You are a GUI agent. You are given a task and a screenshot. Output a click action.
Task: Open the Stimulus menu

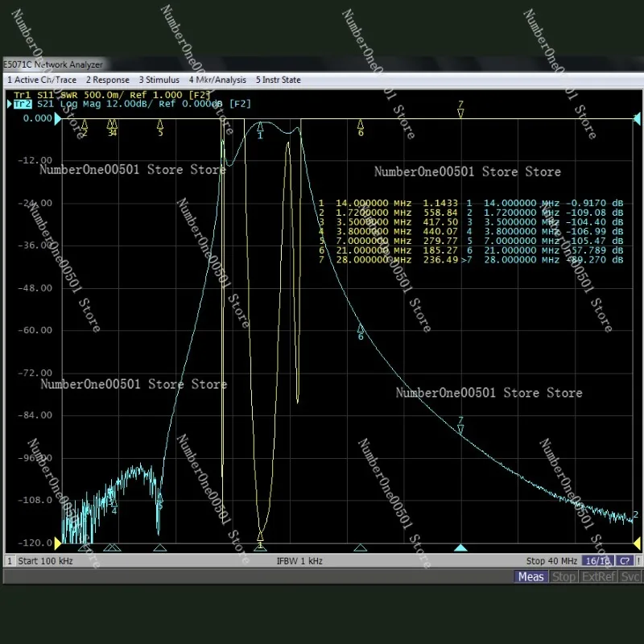pos(159,80)
